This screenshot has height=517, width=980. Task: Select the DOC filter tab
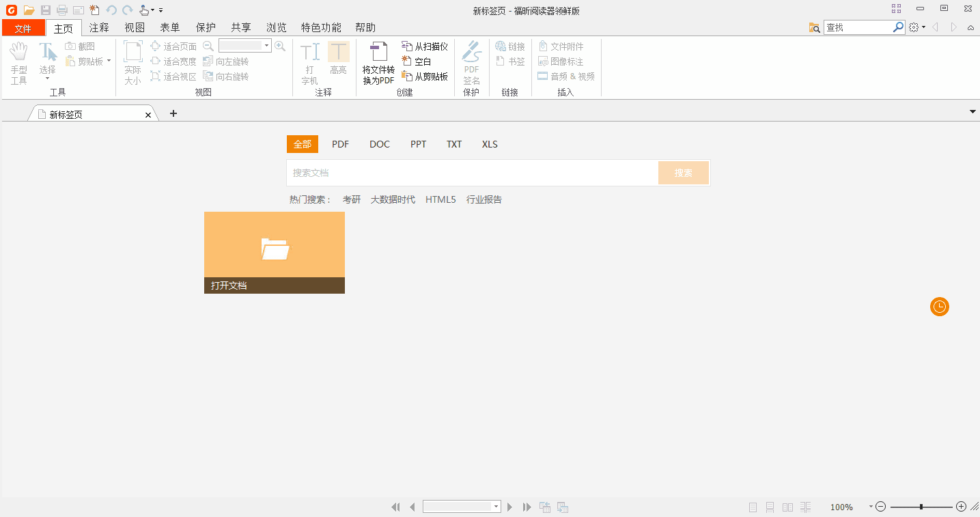(380, 144)
